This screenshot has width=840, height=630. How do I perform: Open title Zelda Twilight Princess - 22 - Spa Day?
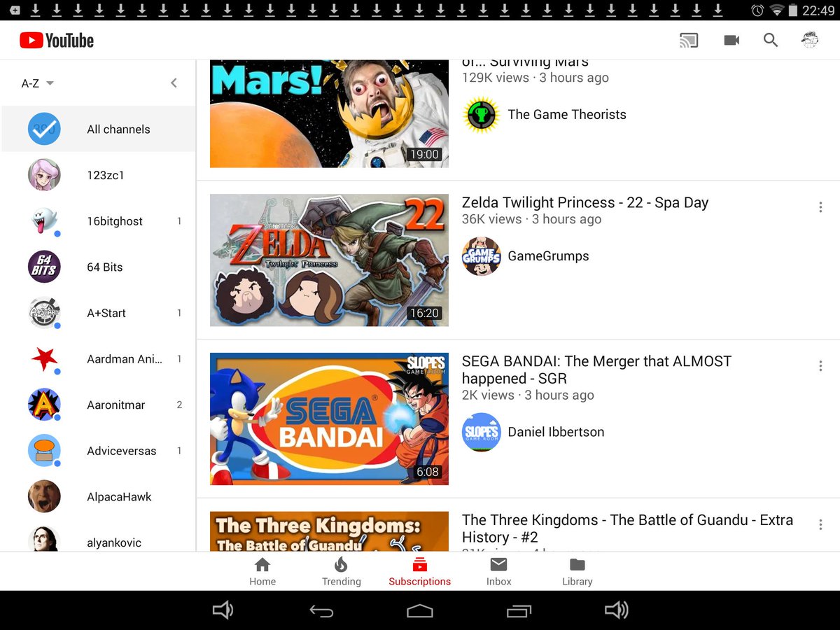click(x=585, y=202)
